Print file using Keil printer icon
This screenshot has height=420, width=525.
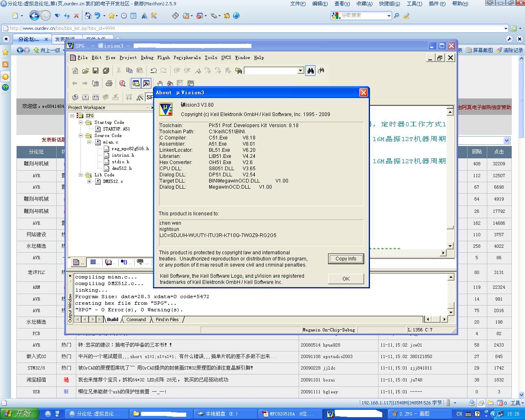109,83
